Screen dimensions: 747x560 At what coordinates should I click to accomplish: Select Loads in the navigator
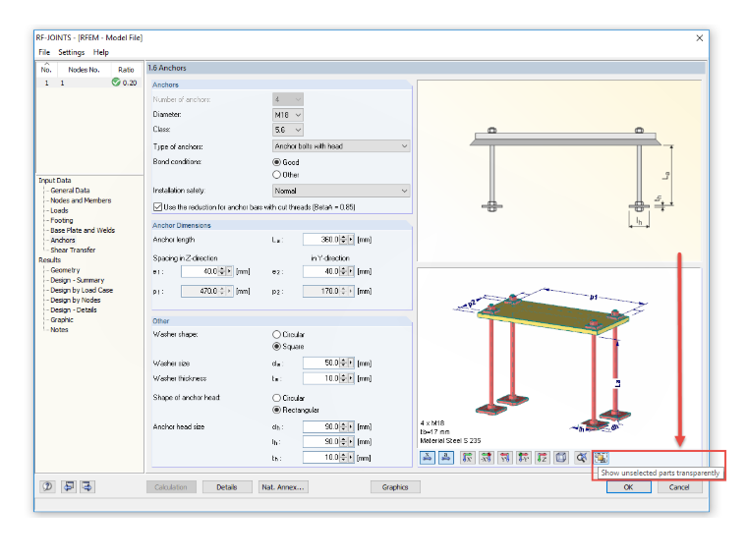pos(60,210)
